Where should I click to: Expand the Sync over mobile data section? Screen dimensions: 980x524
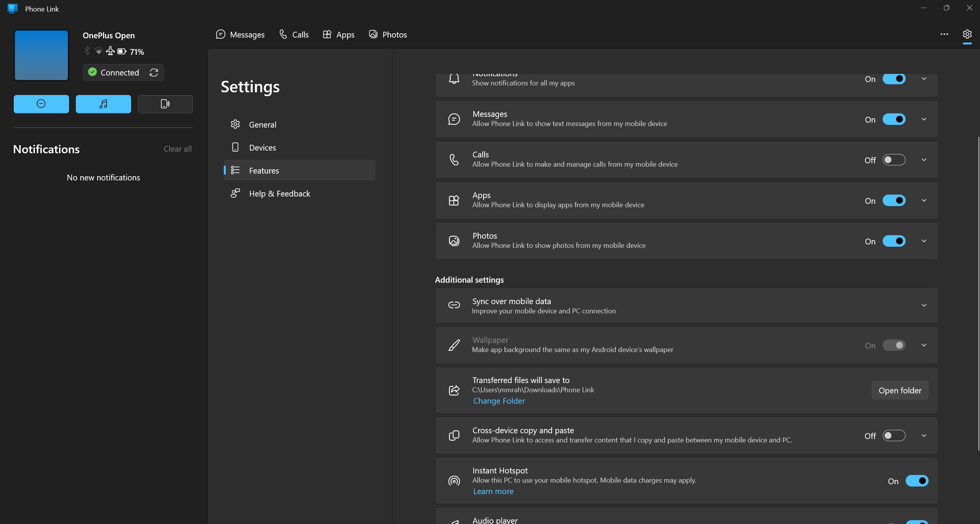[x=924, y=305]
